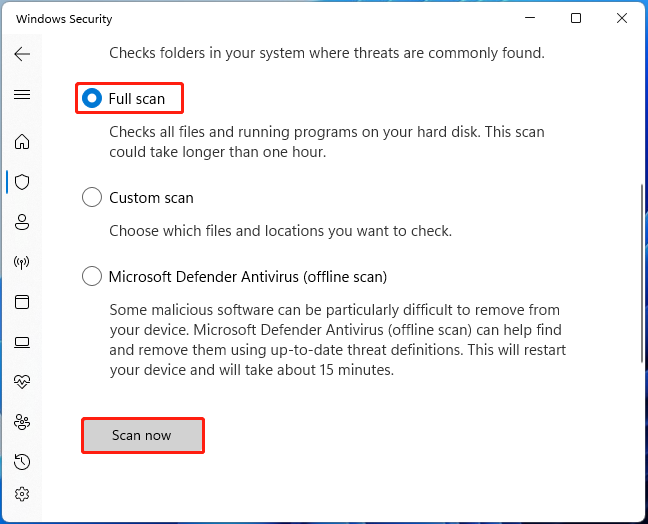Open Family options icon
The image size is (648, 524).
(x=22, y=422)
